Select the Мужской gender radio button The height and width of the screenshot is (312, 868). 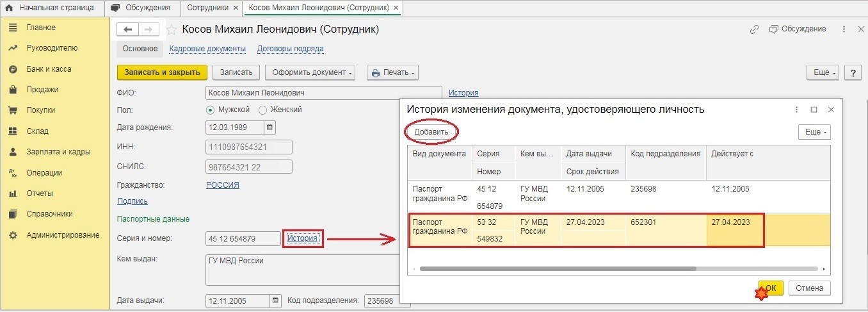pyautogui.click(x=211, y=110)
